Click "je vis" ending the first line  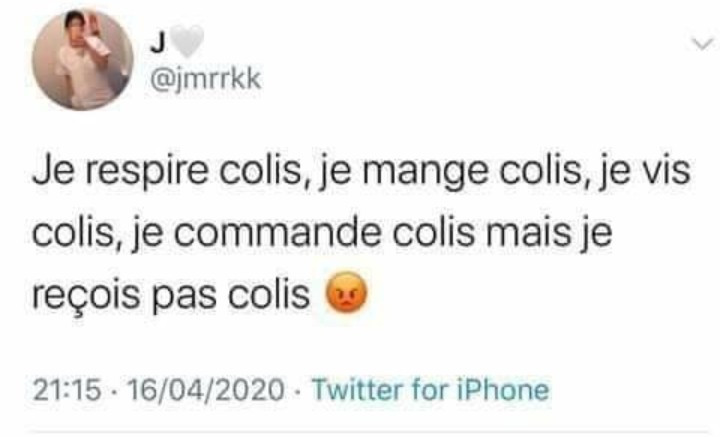click(644, 171)
